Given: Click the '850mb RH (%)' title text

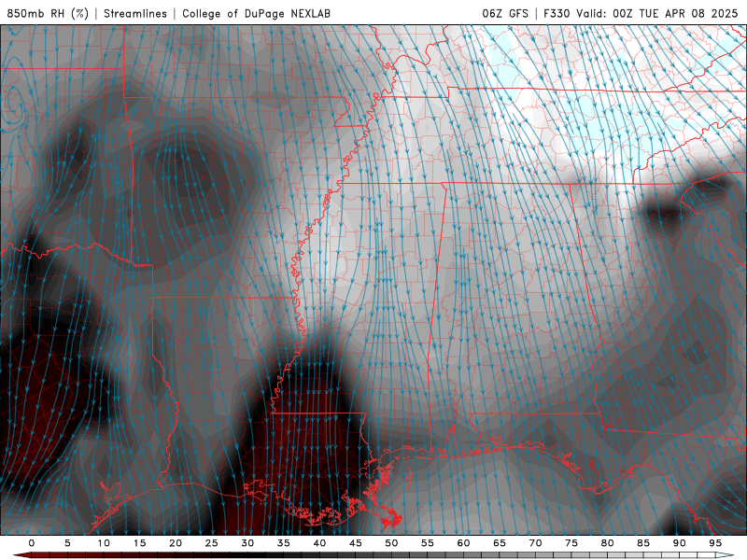Looking at the screenshot, I should (x=48, y=13).
